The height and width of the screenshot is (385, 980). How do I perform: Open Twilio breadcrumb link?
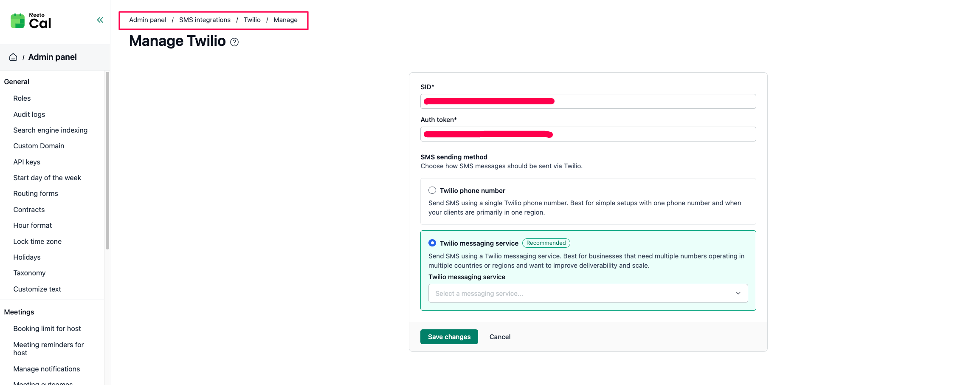click(252, 20)
